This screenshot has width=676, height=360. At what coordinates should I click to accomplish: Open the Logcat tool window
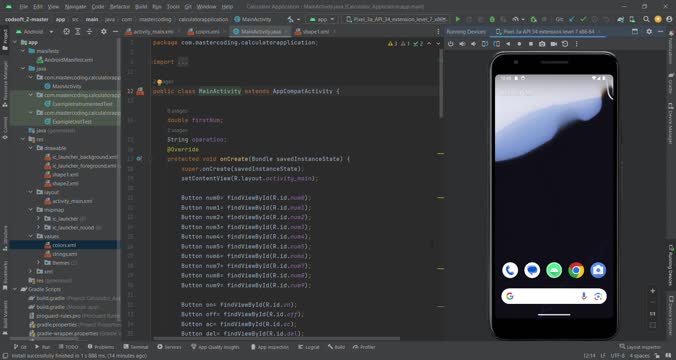(309, 347)
